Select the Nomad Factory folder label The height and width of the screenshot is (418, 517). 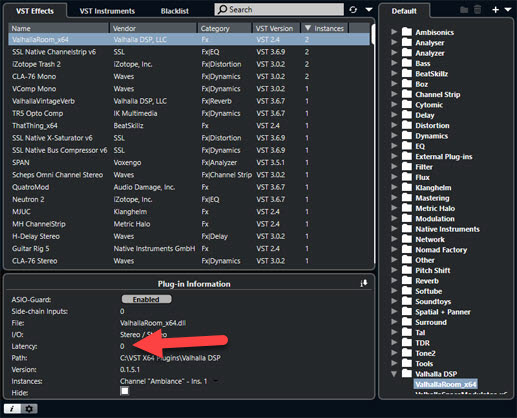coord(441,250)
